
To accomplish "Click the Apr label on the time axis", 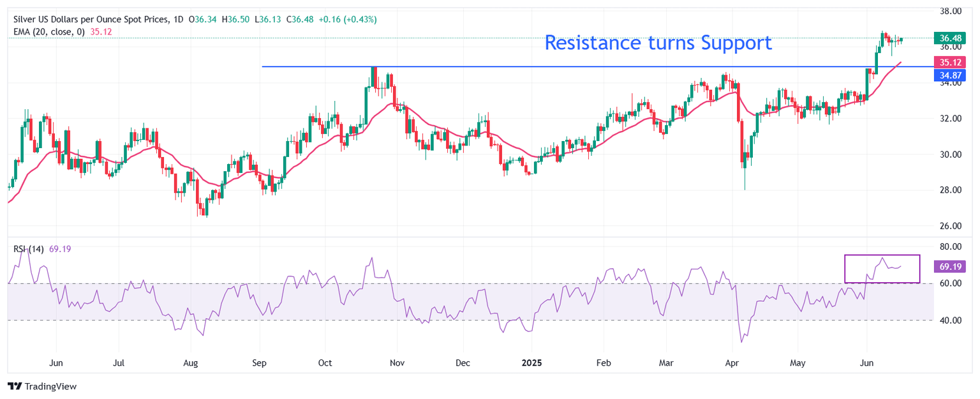I will [x=732, y=363].
